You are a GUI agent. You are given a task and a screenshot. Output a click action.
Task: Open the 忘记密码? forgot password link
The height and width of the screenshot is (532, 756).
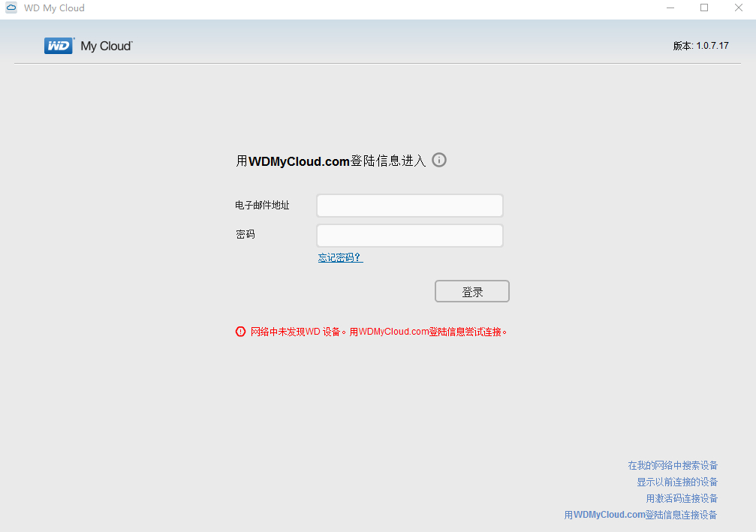coord(340,257)
